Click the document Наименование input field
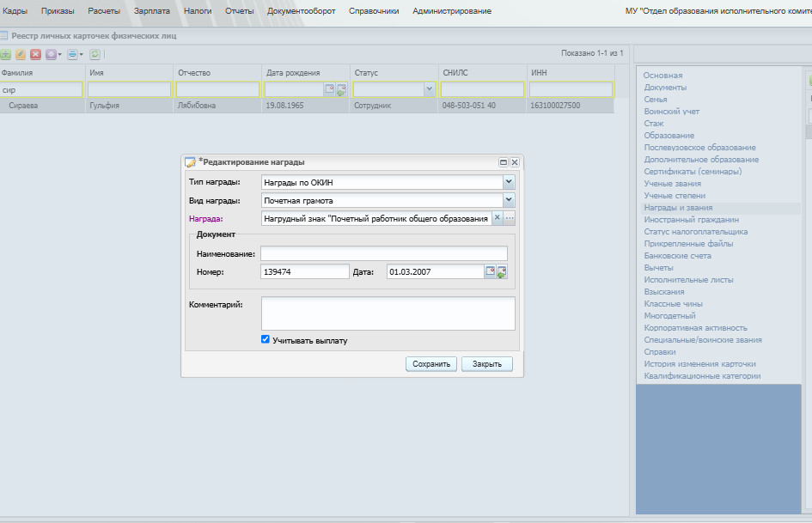The width and height of the screenshot is (812, 523). coord(384,253)
